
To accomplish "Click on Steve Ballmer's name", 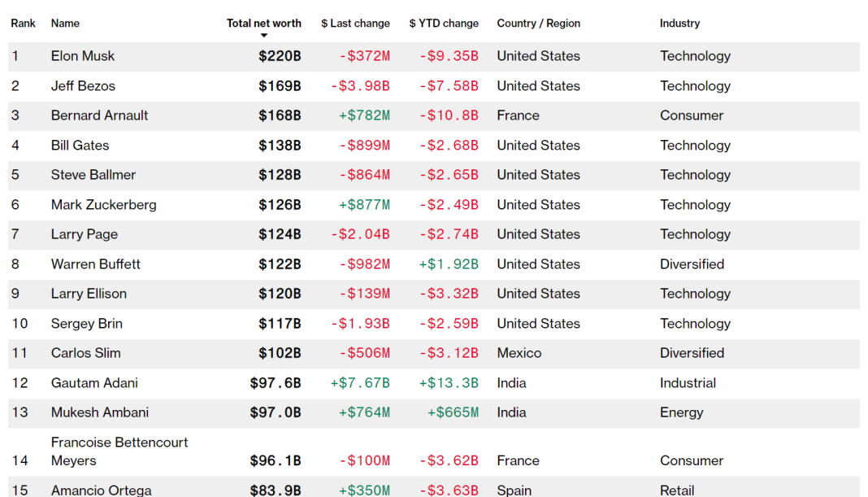I will [93, 175].
